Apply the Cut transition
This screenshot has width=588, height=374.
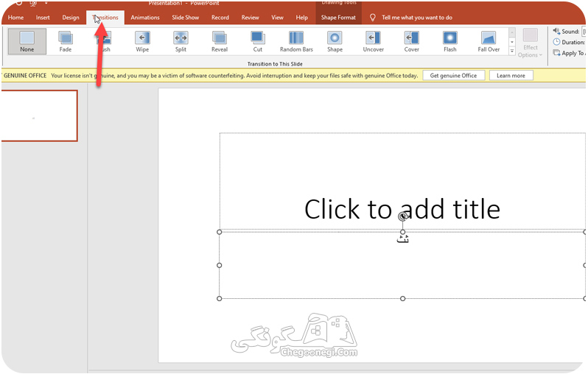click(x=258, y=41)
